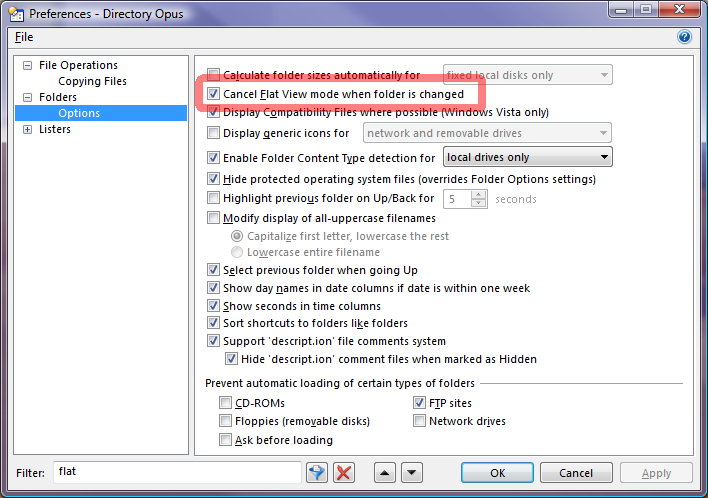Click the filter help icon beside Filter field
The width and height of the screenshot is (708, 498).
(318, 473)
